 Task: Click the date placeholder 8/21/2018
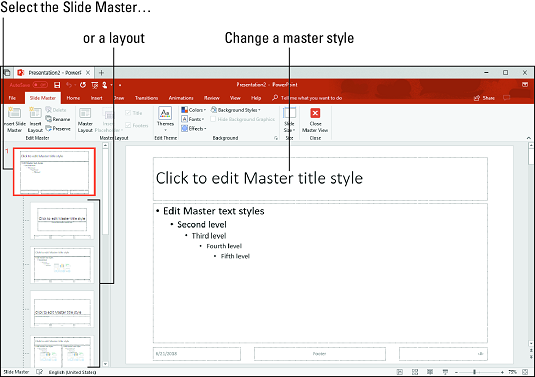click(x=197, y=354)
